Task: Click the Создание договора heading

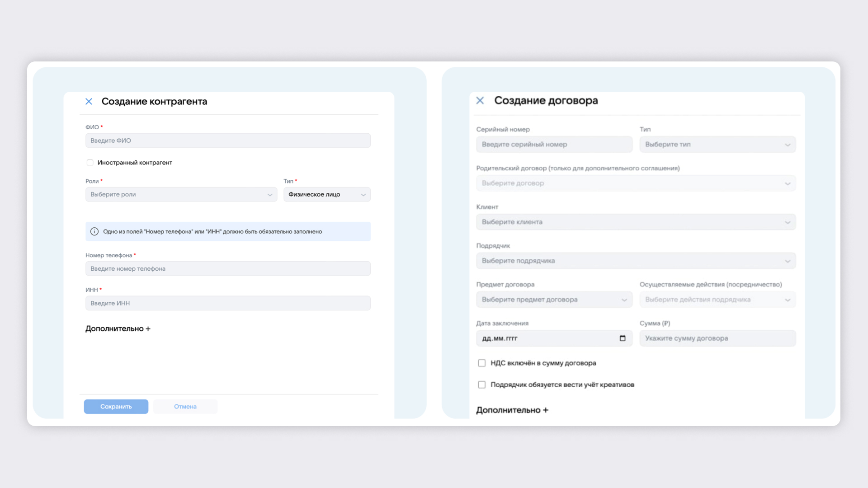Action: (x=546, y=101)
